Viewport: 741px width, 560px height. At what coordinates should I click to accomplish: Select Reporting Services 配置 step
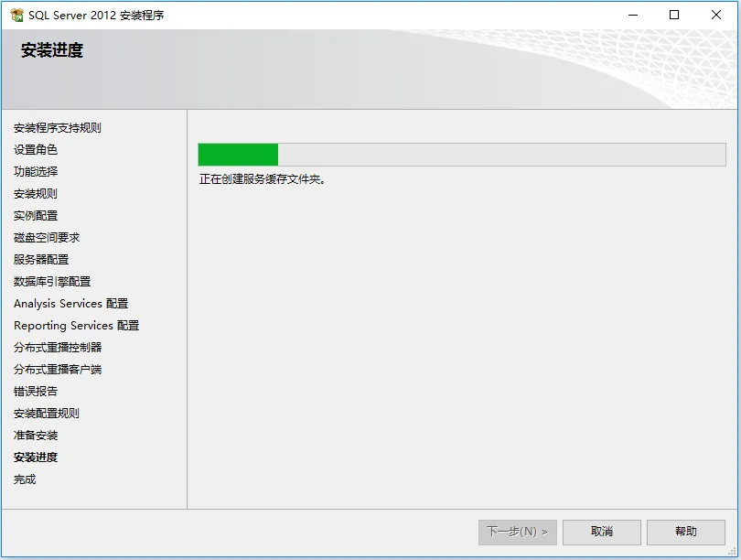[x=76, y=326]
